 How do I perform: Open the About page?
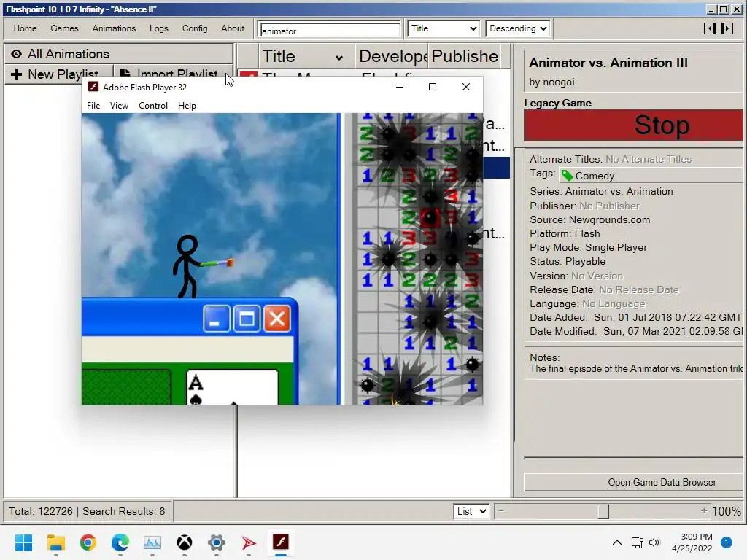point(233,28)
